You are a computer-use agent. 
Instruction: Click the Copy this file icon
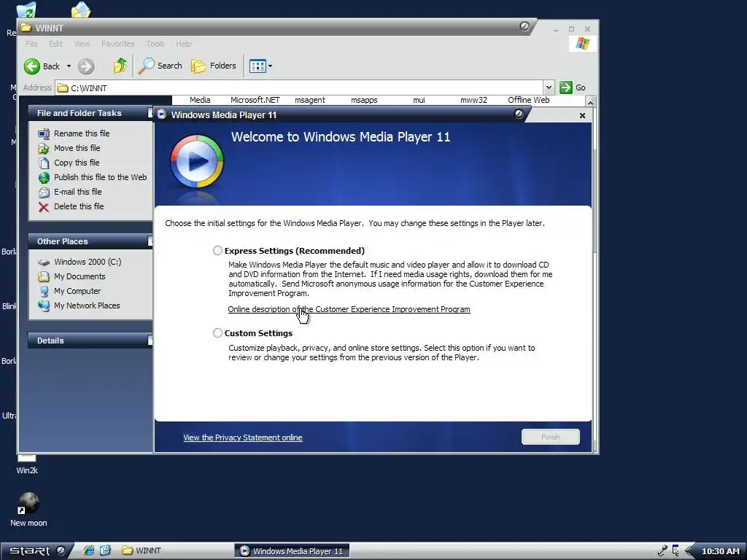pyautogui.click(x=44, y=163)
